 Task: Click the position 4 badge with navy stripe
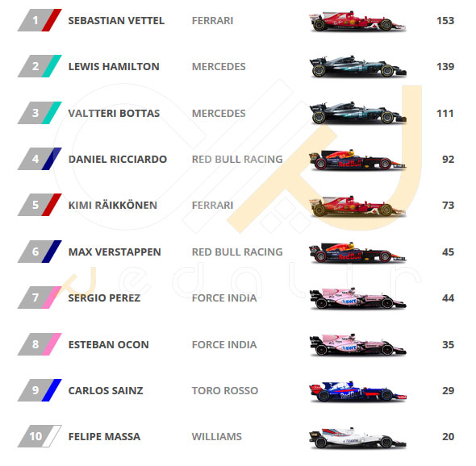[40, 159]
